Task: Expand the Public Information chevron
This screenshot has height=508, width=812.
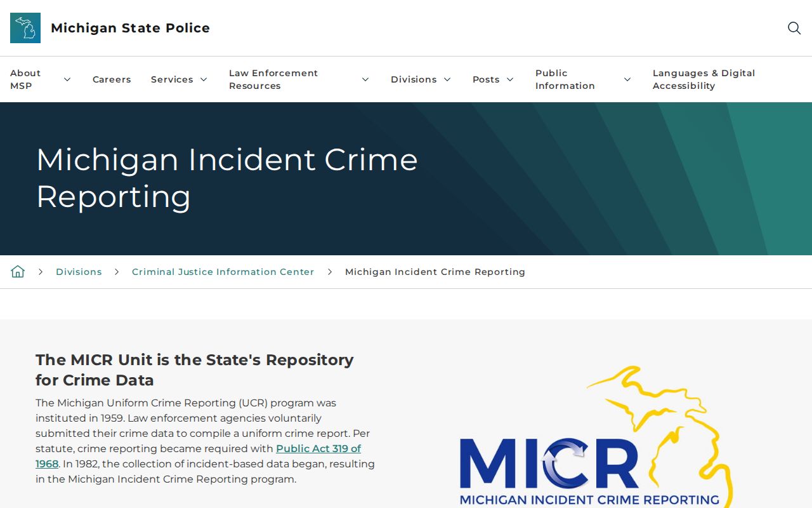Action: click(x=627, y=79)
